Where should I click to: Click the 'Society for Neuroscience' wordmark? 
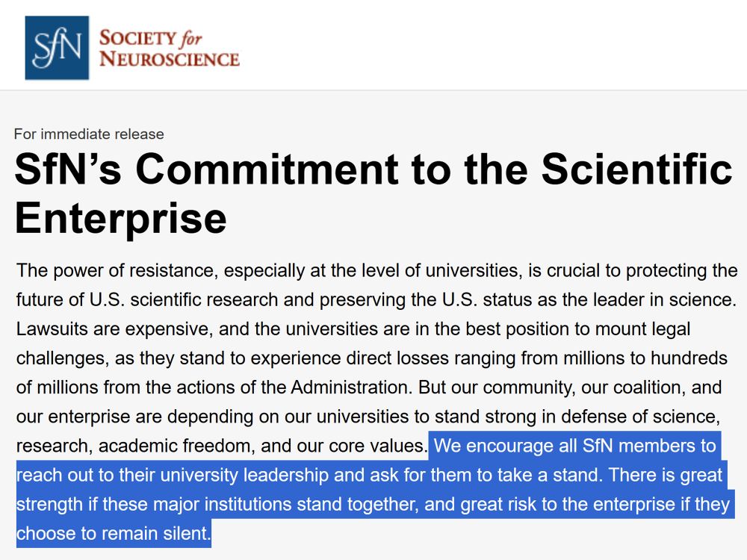[169, 48]
